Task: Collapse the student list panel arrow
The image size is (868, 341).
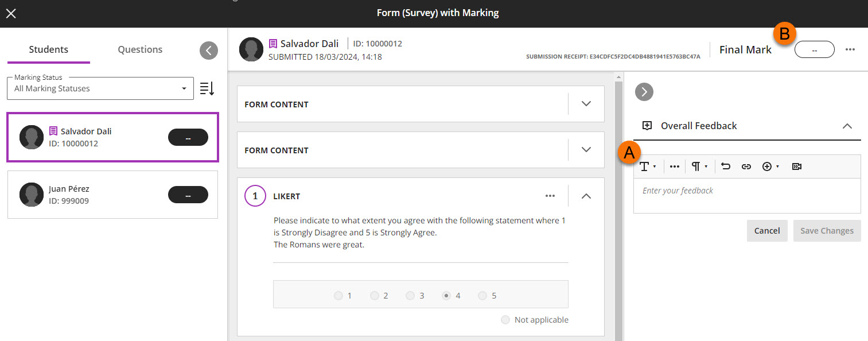Action: [x=209, y=51]
